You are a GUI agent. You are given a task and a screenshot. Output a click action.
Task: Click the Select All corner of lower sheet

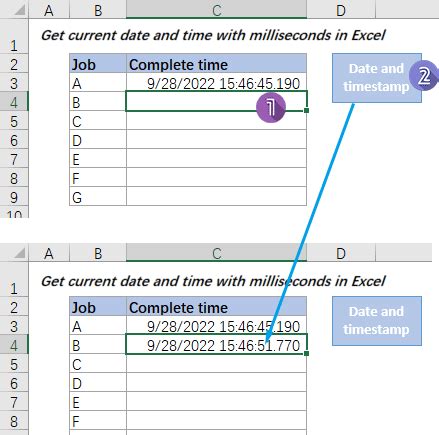tap(14, 253)
